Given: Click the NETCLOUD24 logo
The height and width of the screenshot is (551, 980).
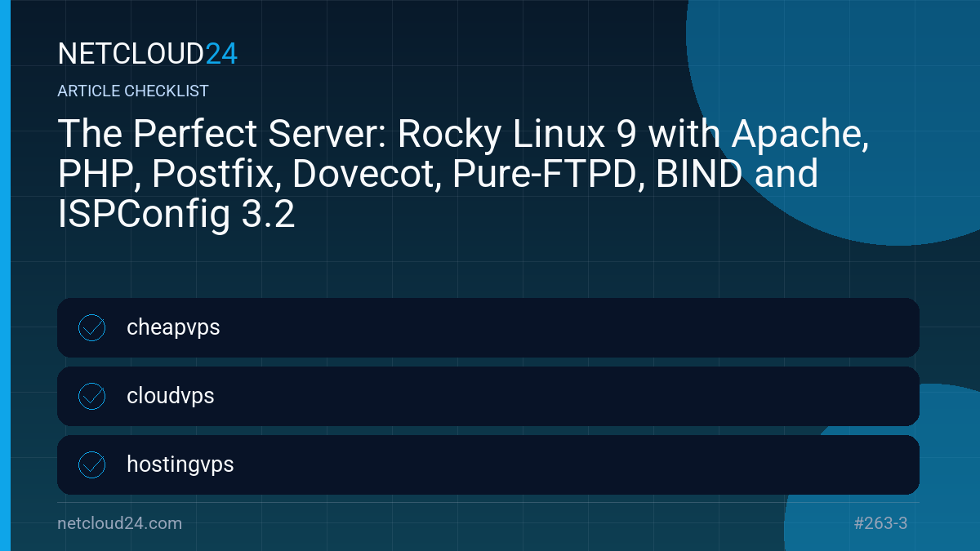Looking at the screenshot, I should click(147, 54).
